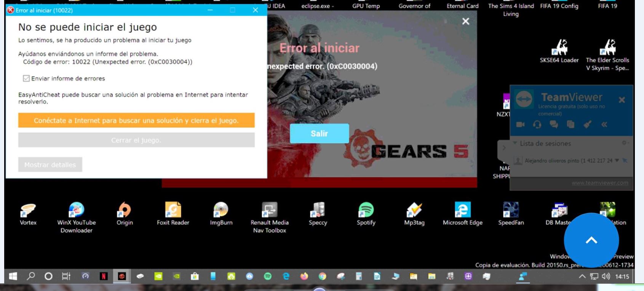Click the Microsoft Store taskbar icon

pos(195,277)
